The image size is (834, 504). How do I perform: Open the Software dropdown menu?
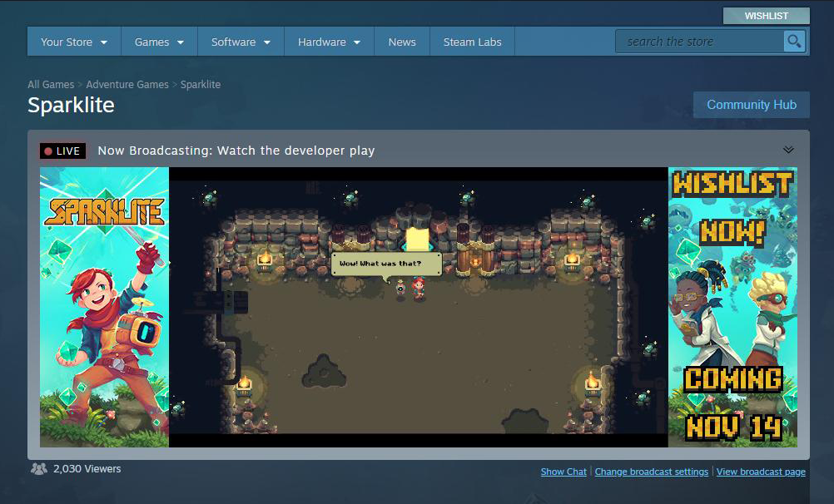tap(241, 42)
